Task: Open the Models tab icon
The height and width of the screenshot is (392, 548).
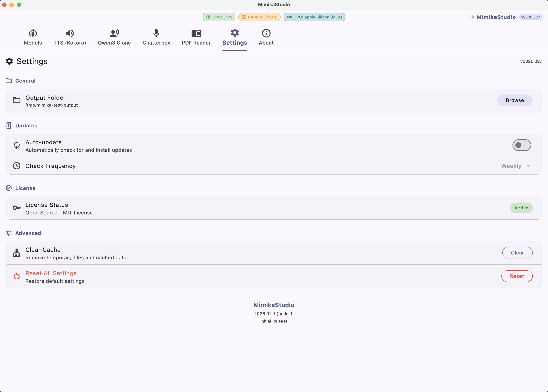Action: [33, 33]
